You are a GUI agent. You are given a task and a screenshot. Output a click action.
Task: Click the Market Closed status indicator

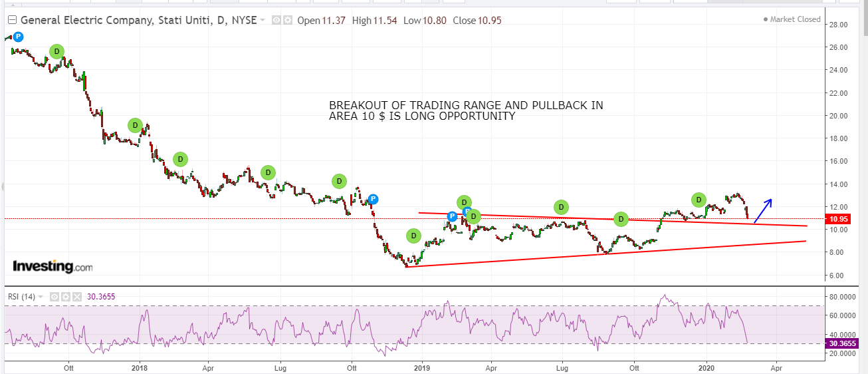(x=792, y=19)
